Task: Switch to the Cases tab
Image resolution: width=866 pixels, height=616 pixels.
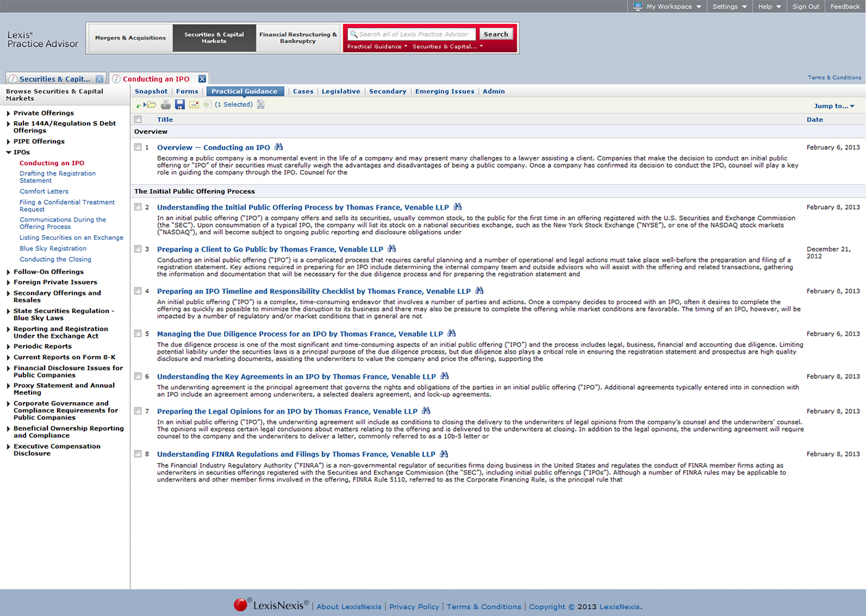Action: coord(303,91)
